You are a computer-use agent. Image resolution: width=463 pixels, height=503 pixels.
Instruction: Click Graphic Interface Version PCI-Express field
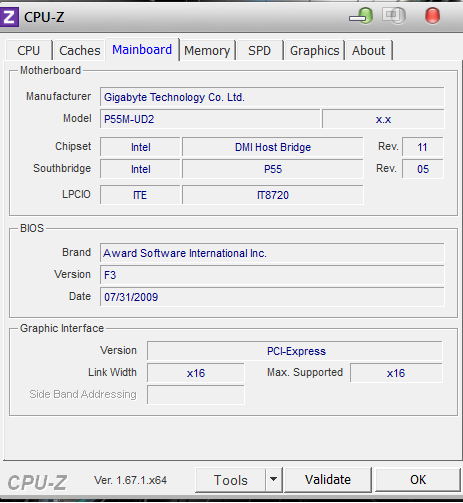(x=295, y=351)
